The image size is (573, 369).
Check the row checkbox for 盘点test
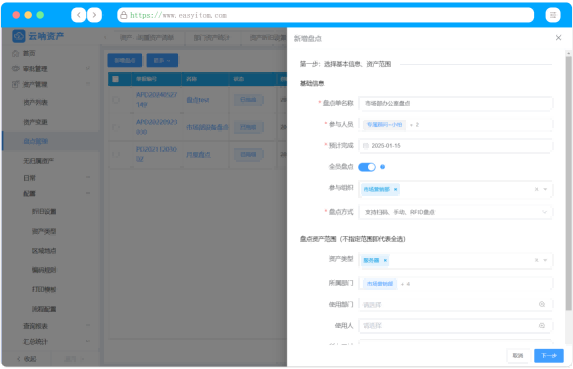click(x=115, y=100)
